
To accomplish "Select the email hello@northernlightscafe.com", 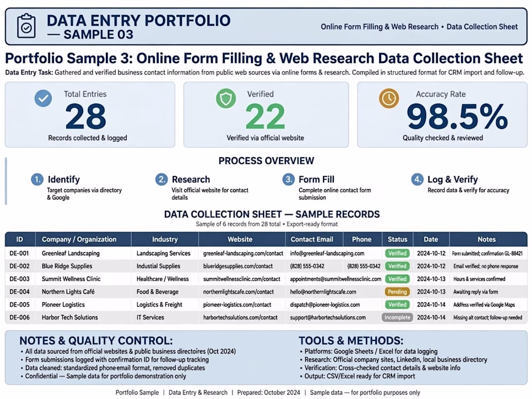I will [323, 292].
